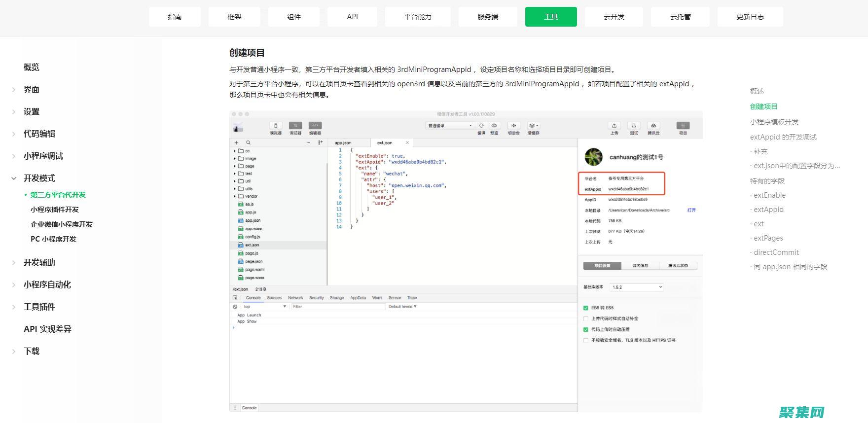Collapse the 开发模式 sidebar section

click(x=14, y=178)
